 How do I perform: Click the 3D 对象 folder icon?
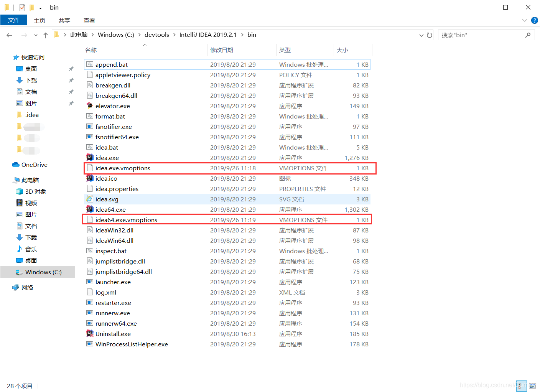pyautogui.click(x=20, y=192)
